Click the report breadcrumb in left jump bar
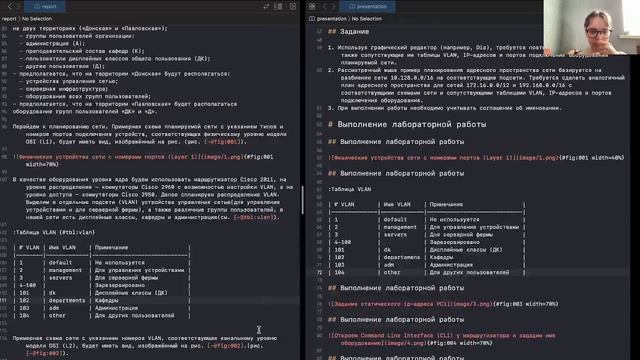Screen dimensions: 640x360 tap(9, 19)
